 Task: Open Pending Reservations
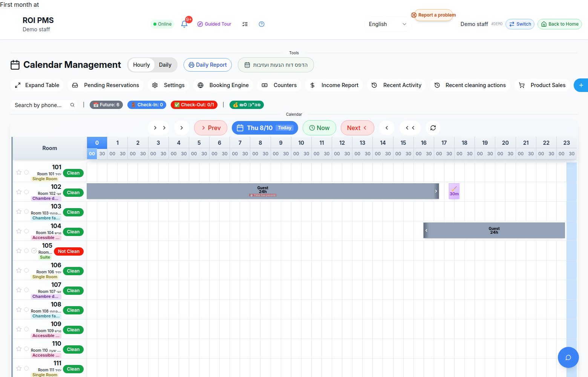point(106,85)
